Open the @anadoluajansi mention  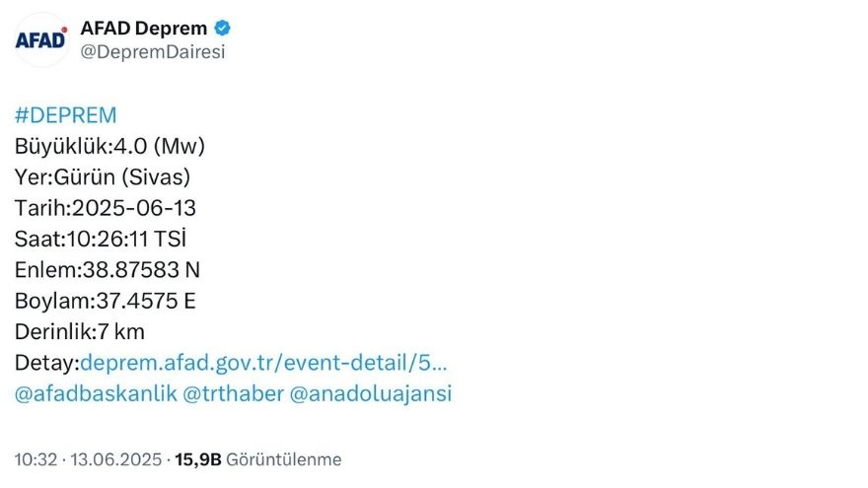(371, 394)
